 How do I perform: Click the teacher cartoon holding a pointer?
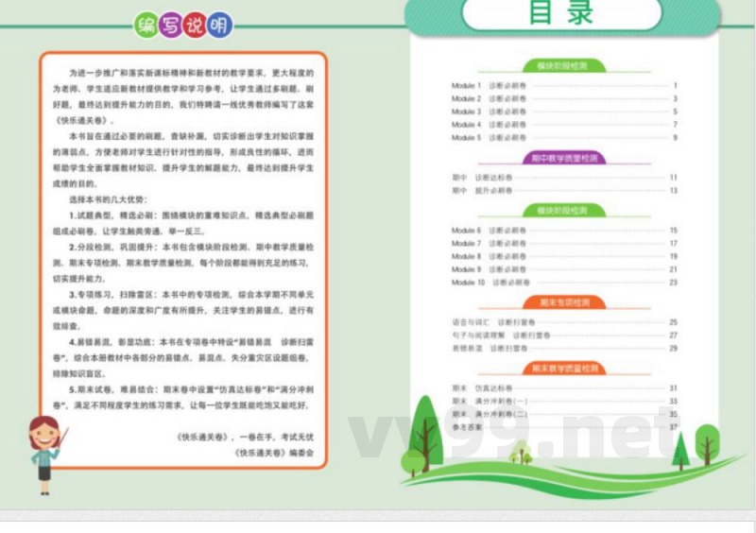(x=46, y=455)
